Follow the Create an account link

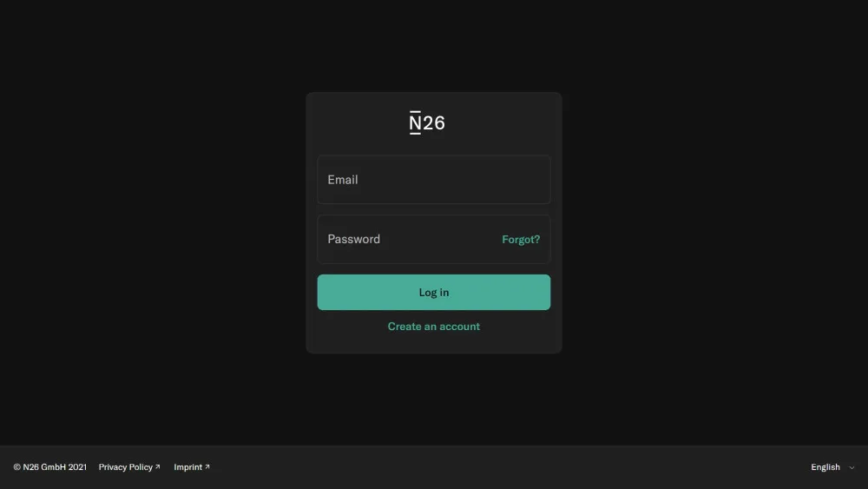pyautogui.click(x=433, y=327)
